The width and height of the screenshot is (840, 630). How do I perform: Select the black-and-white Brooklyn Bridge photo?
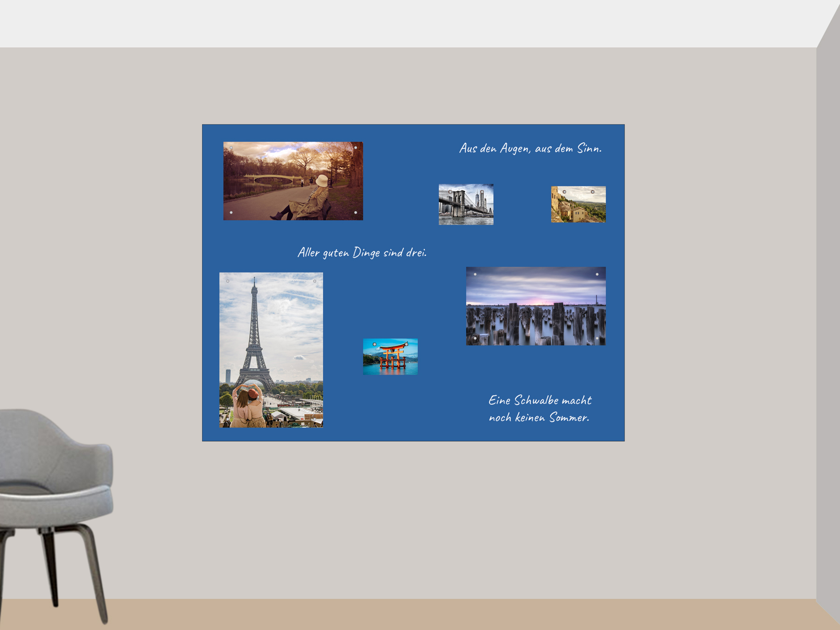[466, 204]
